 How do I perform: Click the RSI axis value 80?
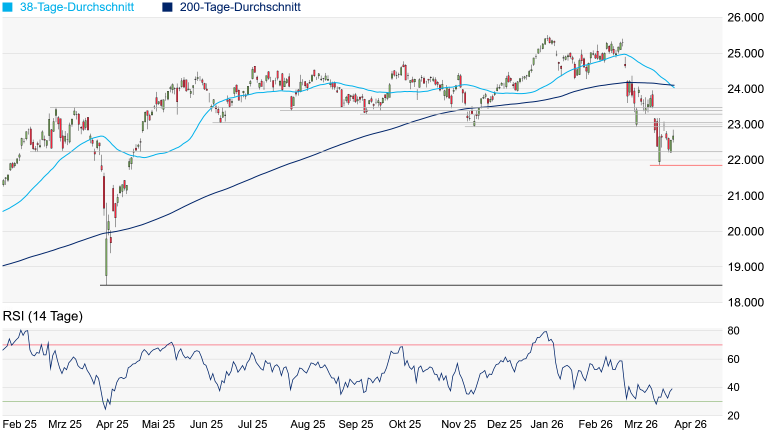733,331
